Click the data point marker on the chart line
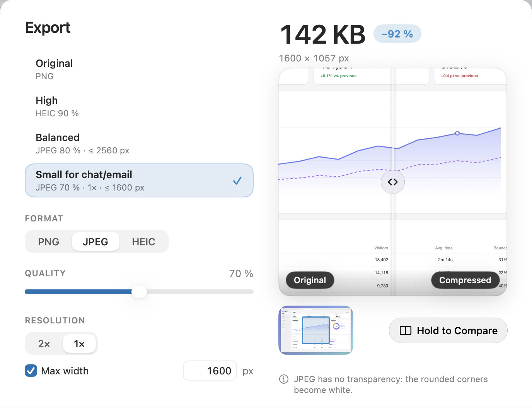Image resolution: width=532 pixels, height=408 pixels. click(x=457, y=133)
